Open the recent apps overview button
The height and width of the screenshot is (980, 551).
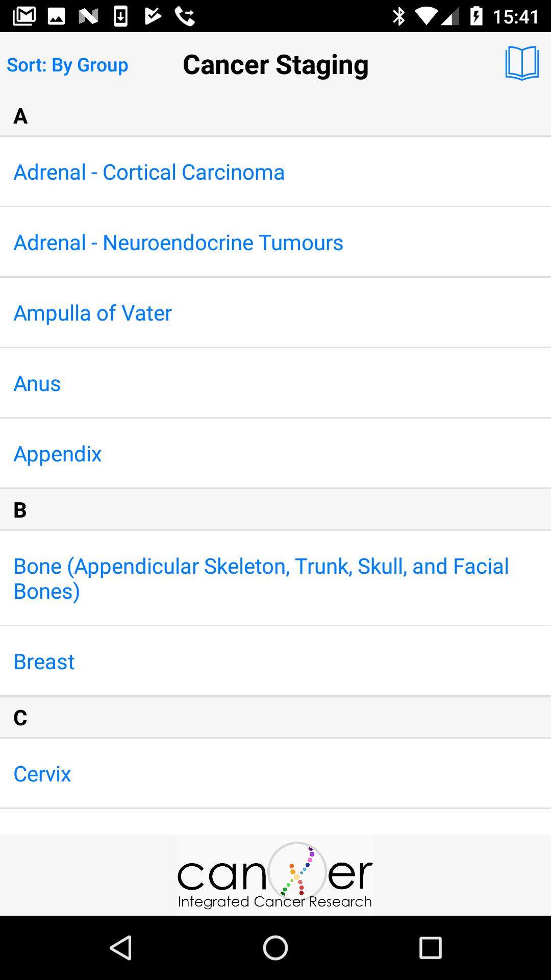click(430, 948)
